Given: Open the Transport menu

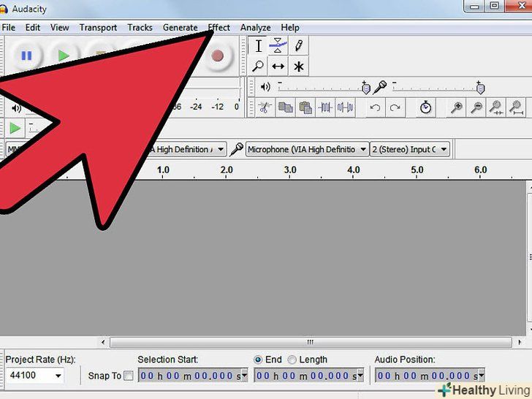Looking at the screenshot, I should (x=98, y=28).
